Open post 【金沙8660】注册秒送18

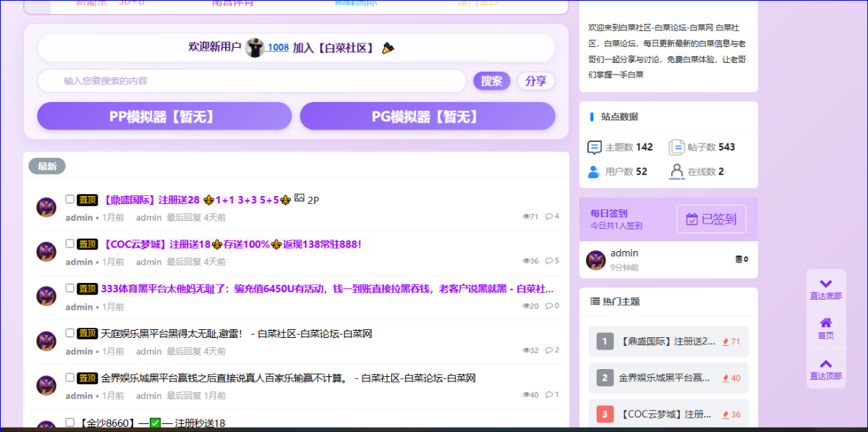[x=150, y=423]
